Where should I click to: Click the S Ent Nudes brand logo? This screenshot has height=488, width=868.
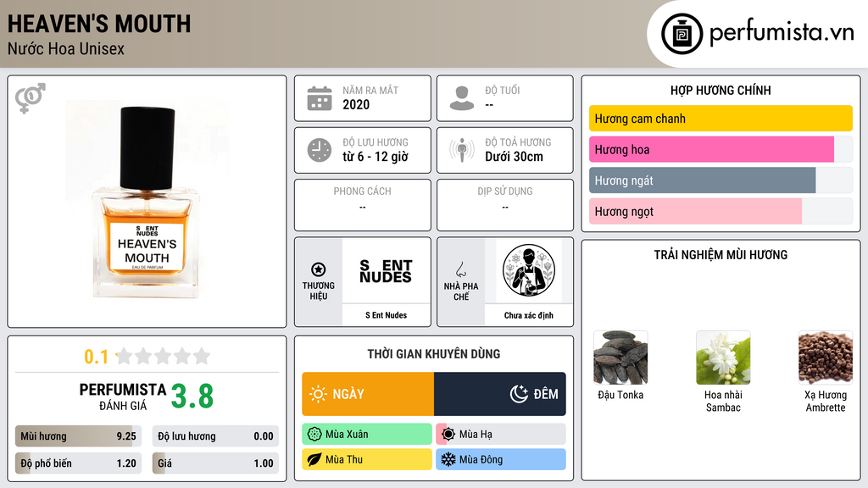pyautogui.click(x=386, y=270)
